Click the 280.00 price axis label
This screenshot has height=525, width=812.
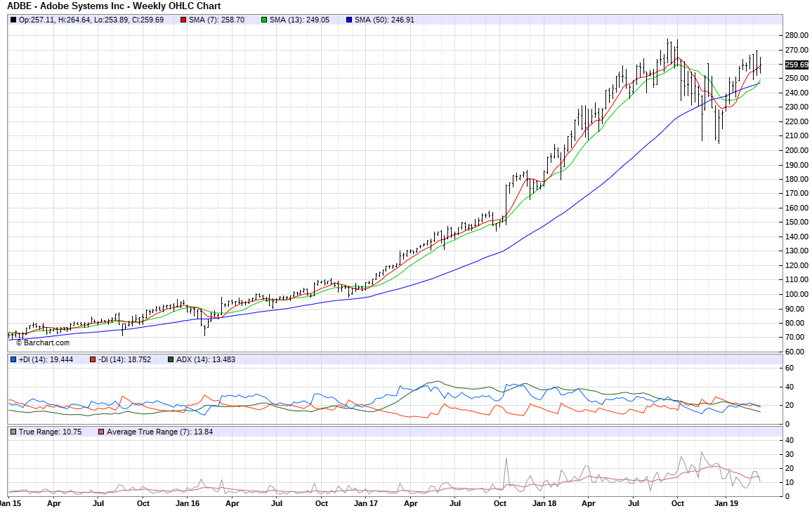797,35
